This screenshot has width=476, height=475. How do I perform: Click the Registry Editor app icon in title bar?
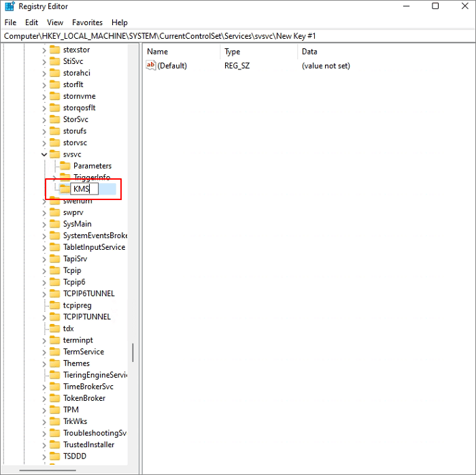(x=10, y=7)
